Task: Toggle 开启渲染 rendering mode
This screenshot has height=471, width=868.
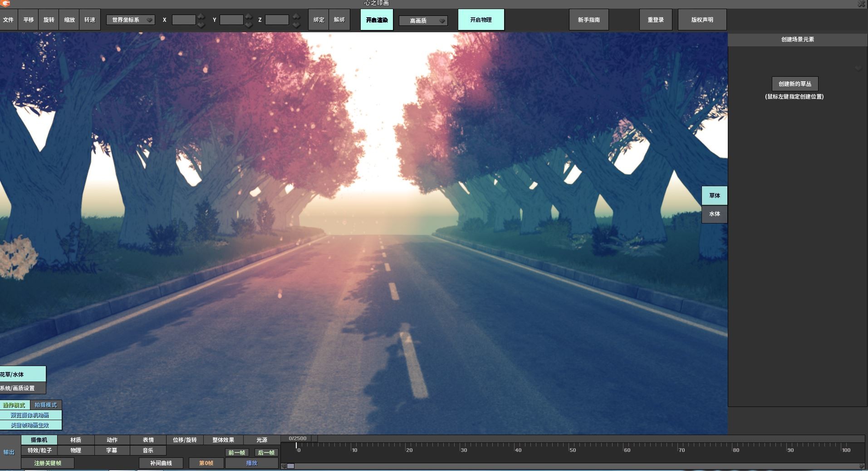Action: pos(376,20)
